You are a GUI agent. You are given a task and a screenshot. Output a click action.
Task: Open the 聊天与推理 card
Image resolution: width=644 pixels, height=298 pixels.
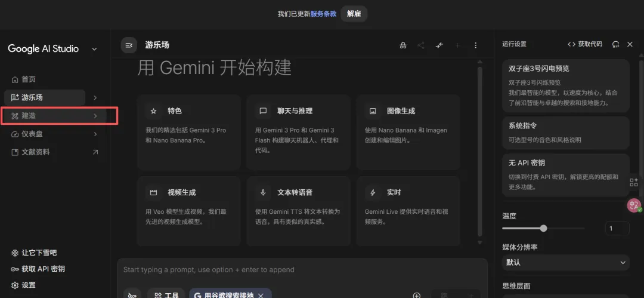[x=299, y=133]
